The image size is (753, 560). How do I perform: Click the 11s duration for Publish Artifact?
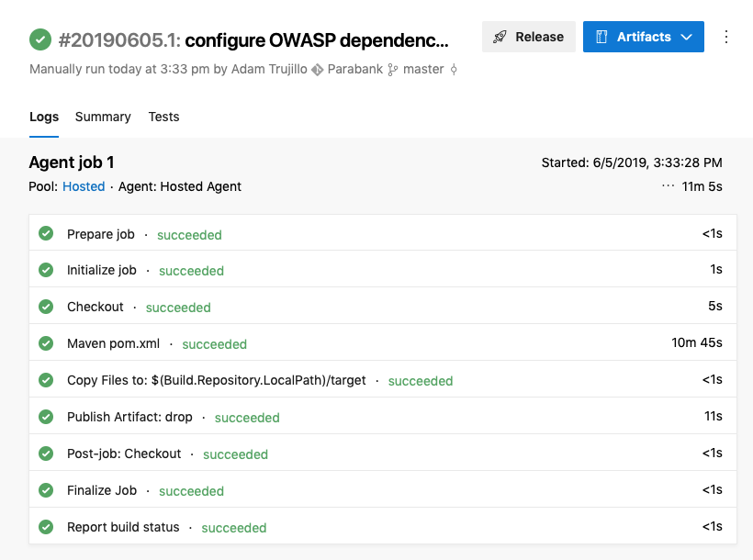tap(714, 416)
